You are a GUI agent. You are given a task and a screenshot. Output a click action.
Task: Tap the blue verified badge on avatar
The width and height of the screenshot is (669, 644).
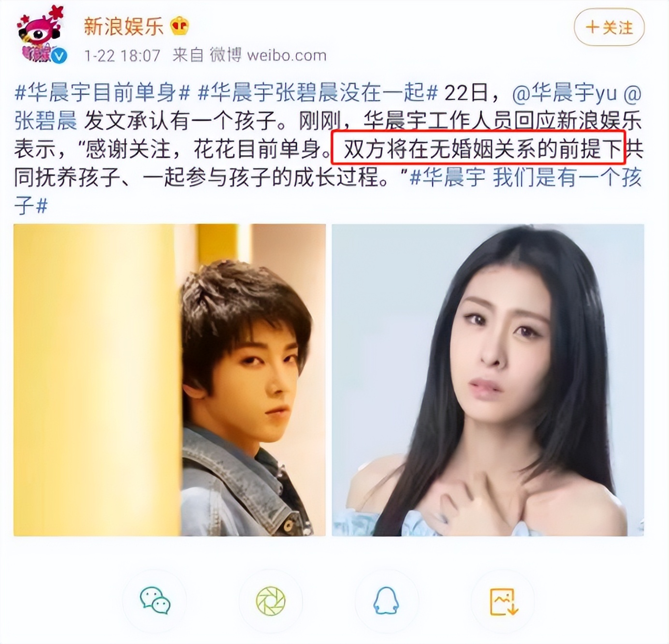click(x=59, y=56)
